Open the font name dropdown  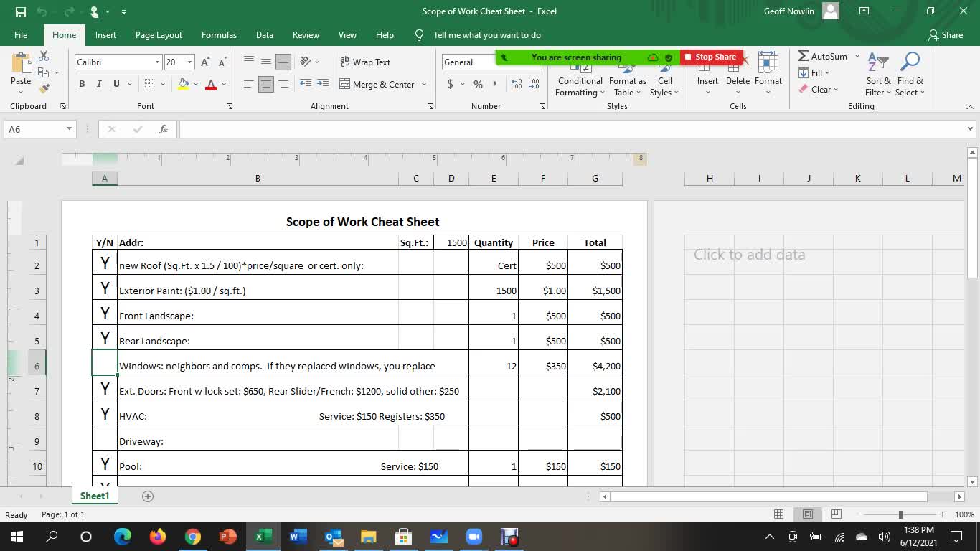[x=157, y=62]
